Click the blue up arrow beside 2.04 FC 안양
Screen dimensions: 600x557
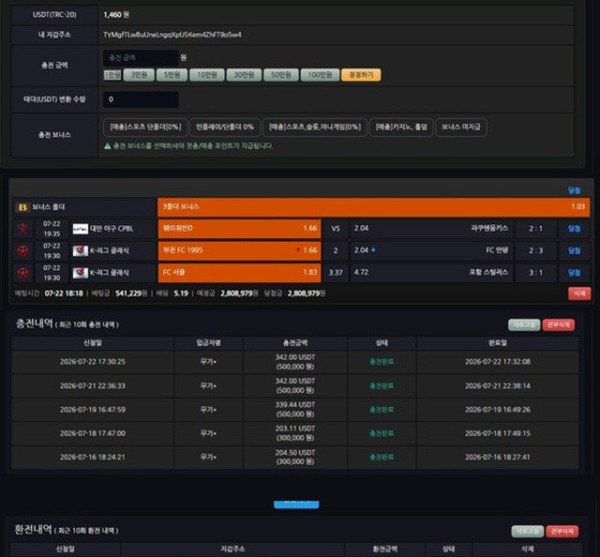(x=373, y=250)
